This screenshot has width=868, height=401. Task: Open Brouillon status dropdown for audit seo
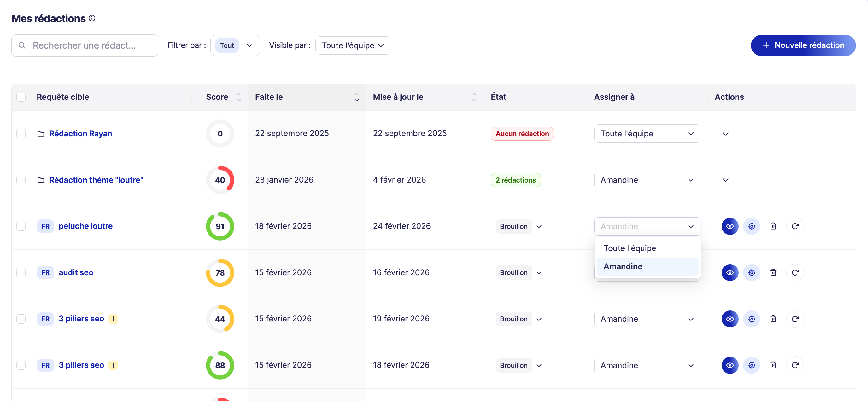click(x=519, y=272)
